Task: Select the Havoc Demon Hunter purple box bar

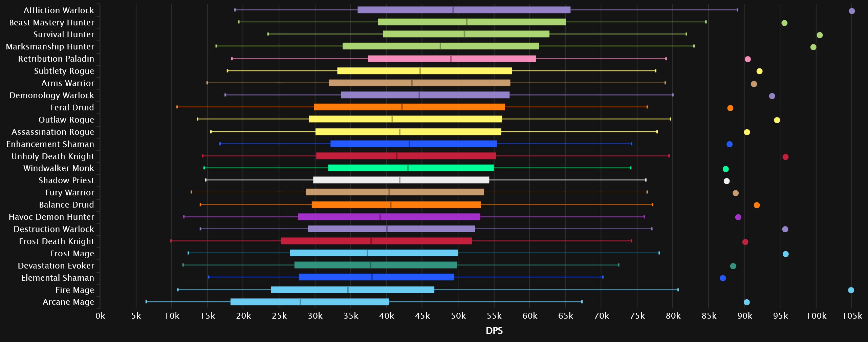Action: pos(389,217)
